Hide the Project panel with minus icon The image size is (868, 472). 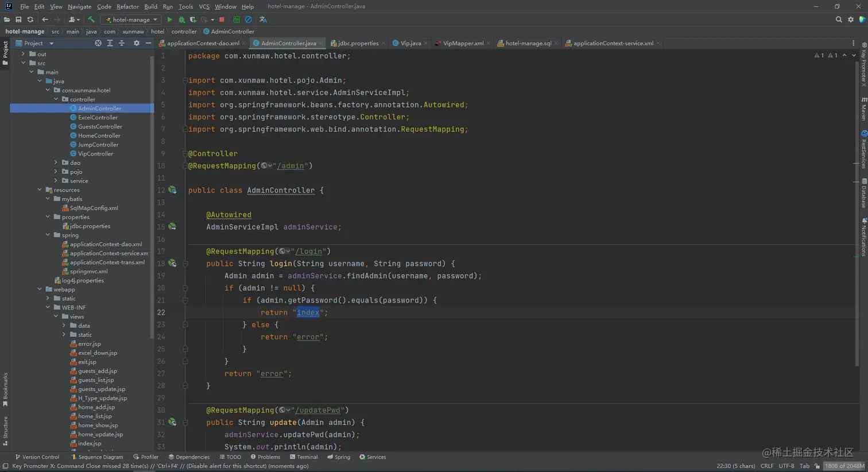click(x=148, y=43)
